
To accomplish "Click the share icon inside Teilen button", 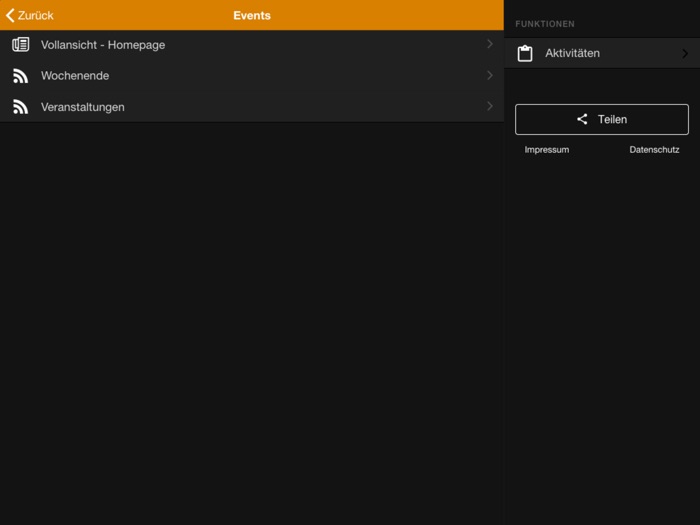I will click(x=582, y=119).
